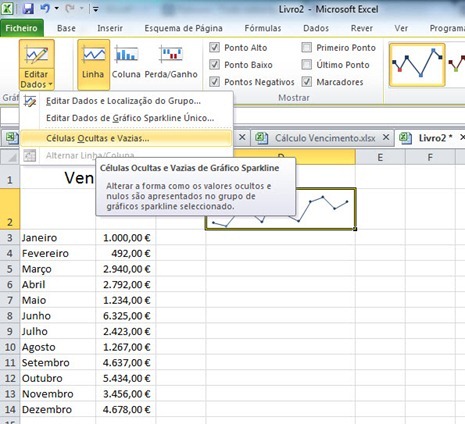Click the Excel icon on Cálculo Vencimento.xlsx tab
The width and height of the screenshot is (465, 424).
pyautogui.click(x=262, y=138)
